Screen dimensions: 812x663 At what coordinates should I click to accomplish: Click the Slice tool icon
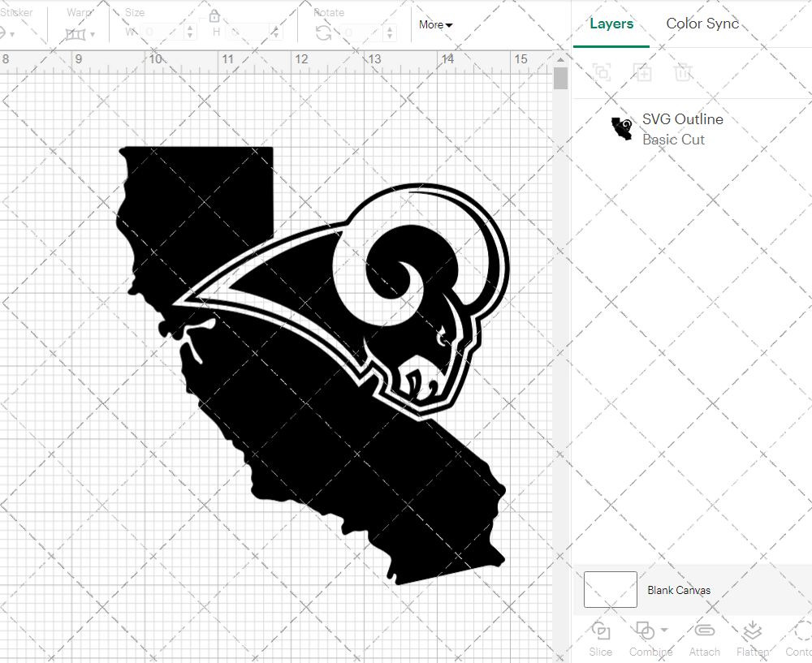point(600,631)
